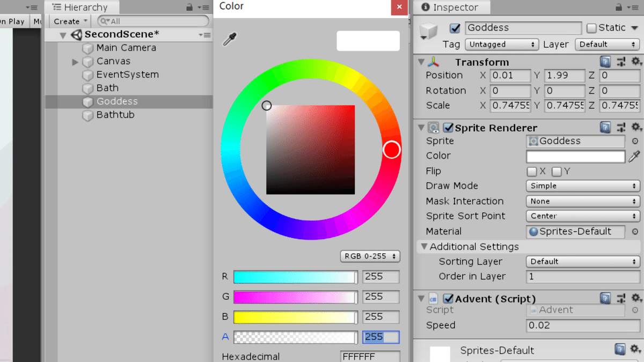Click the Goddess name input field
Image resolution: width=644 pixels, height=362 pixels.
point(523,28)
